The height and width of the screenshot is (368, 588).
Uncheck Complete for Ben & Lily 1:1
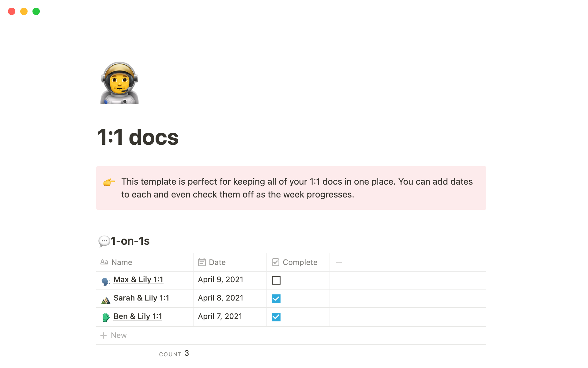tap(276, 317)
